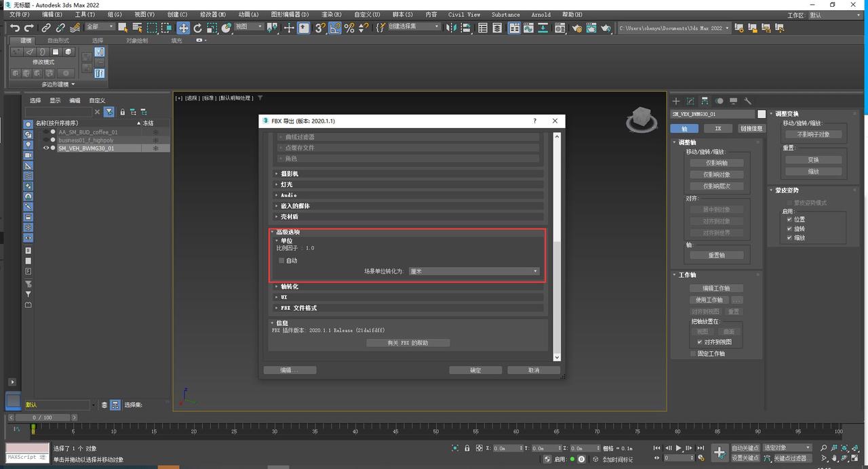Open the 工作区 默认 workspace dropdown
Image resolution: width=868 pixels, height=469 pixels.
(x=835, y=15)
